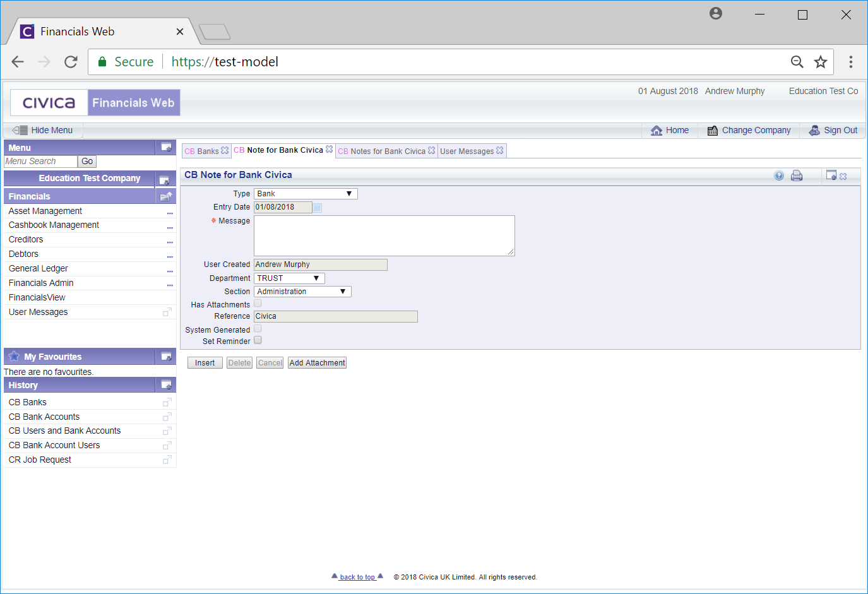The image size is (868, 594).
Task: Open User Messages in new window icon
Action: 167,312
